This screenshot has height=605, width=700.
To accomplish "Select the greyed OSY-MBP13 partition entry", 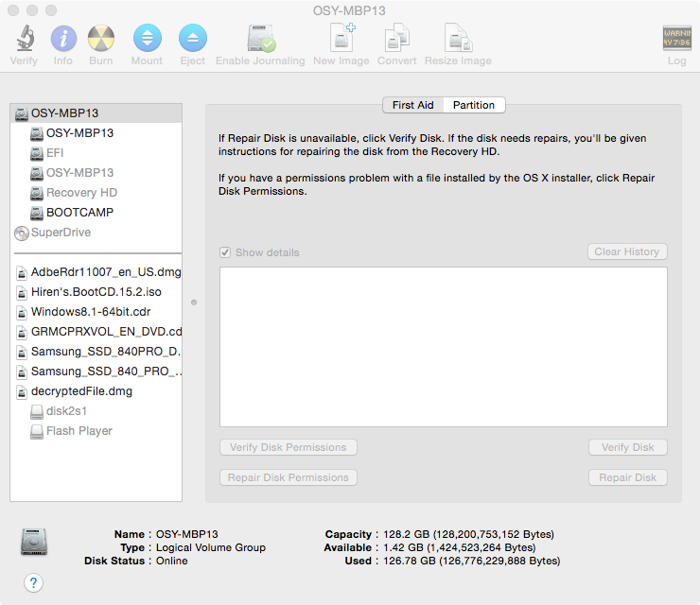I will point(96,173).
